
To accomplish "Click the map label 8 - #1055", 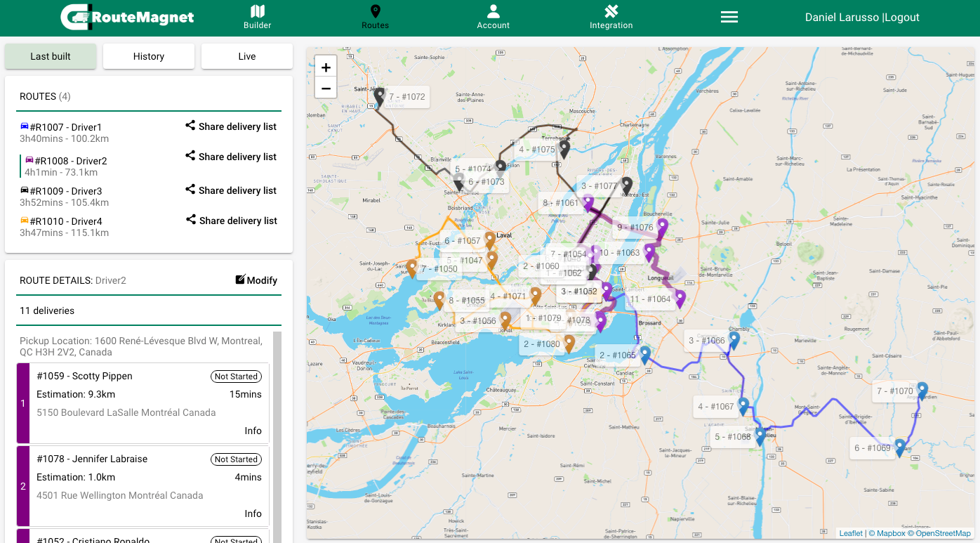I will click(467, 301).
